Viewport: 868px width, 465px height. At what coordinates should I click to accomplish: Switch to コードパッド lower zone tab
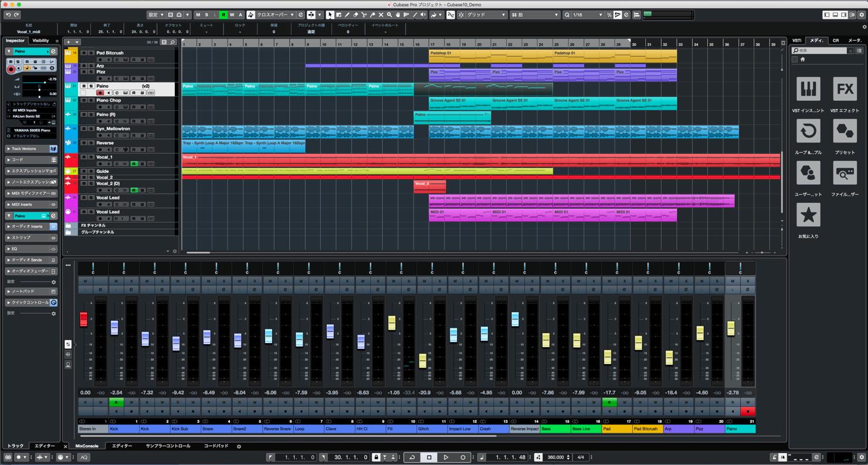(x=216, y=446)
